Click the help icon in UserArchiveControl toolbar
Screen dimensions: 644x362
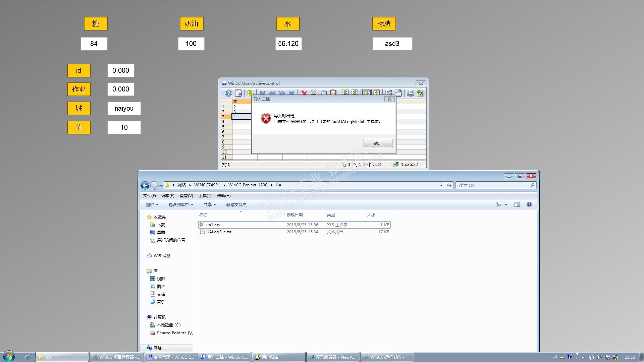228,93
